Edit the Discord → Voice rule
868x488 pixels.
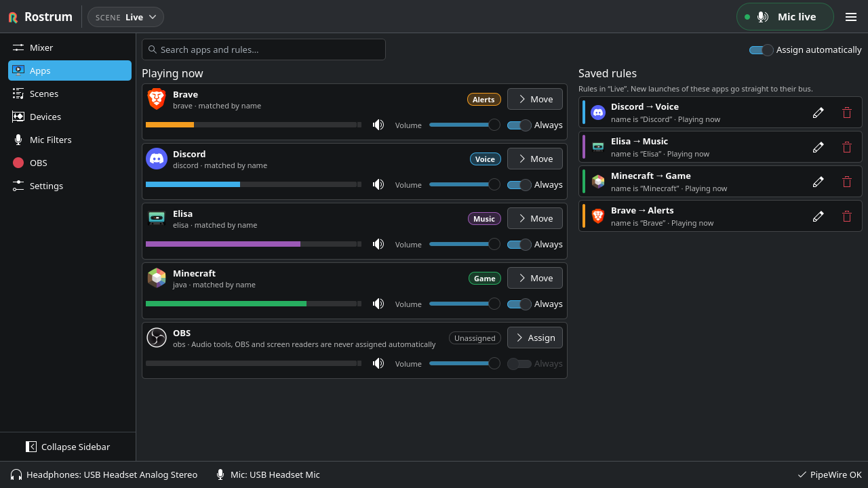click(818, 113)
